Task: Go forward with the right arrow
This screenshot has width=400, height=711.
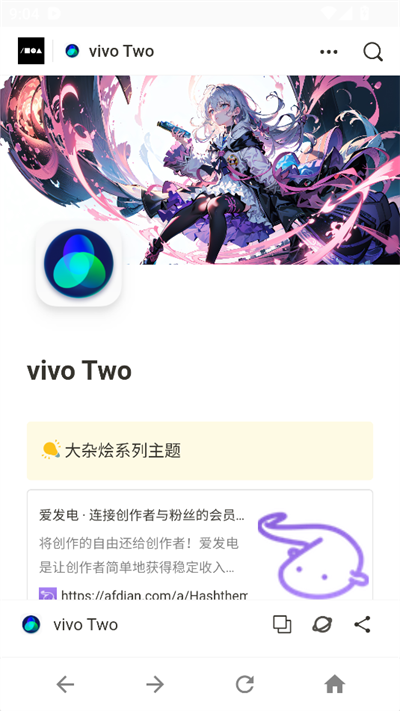Action: (155, 684)
